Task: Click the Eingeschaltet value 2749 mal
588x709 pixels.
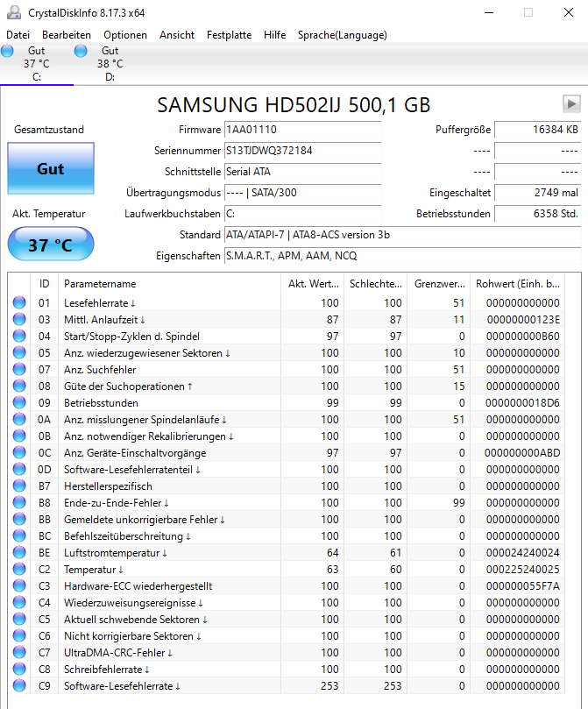Action: coord(537,193)
